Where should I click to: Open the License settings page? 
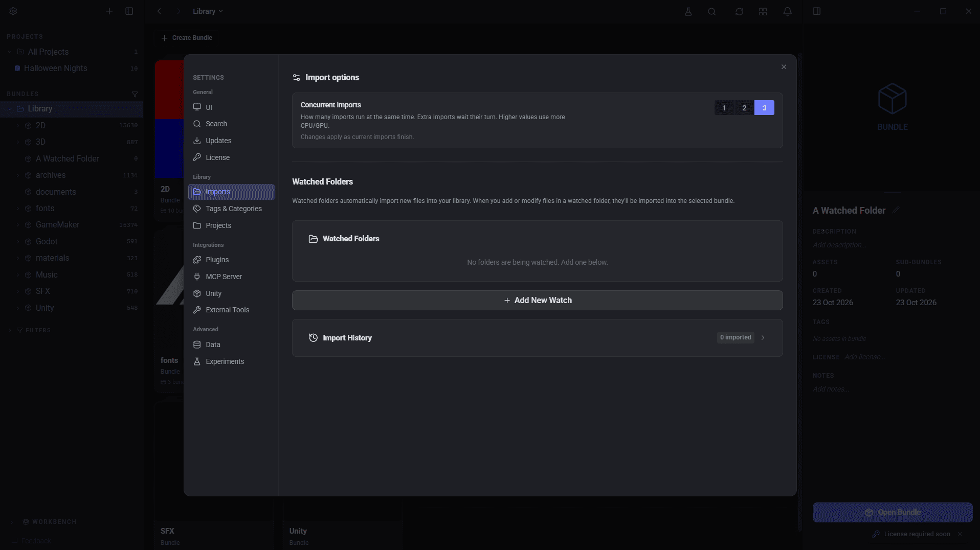point(231,157)
